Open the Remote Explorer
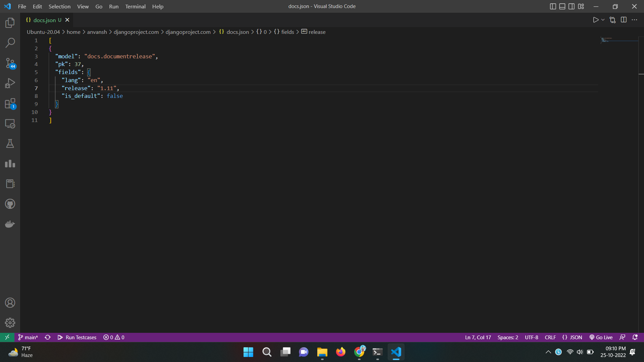Viewport: 644px width, 362px height. pos(10,123)
